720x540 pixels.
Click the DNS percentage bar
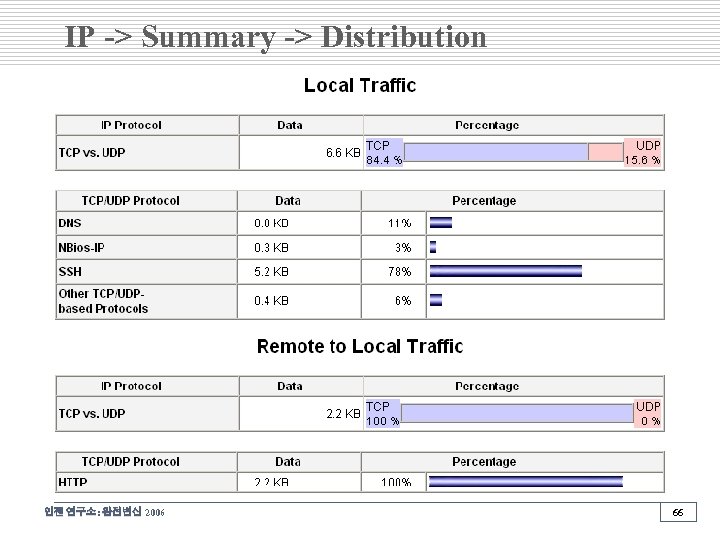coord(441,222)
